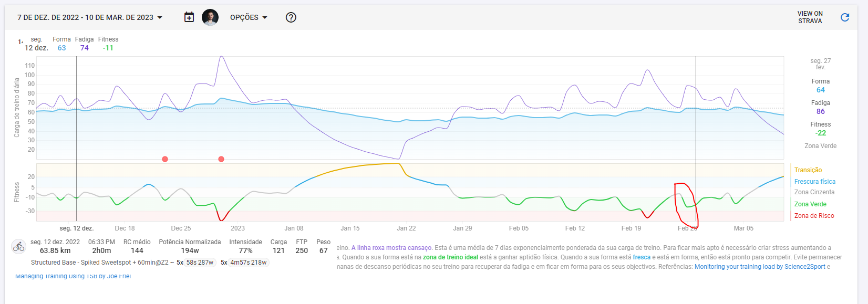Viewport: 868px width, 304px height.
Task: Click the Dec 25 axis label
Action: coord(181,228)
